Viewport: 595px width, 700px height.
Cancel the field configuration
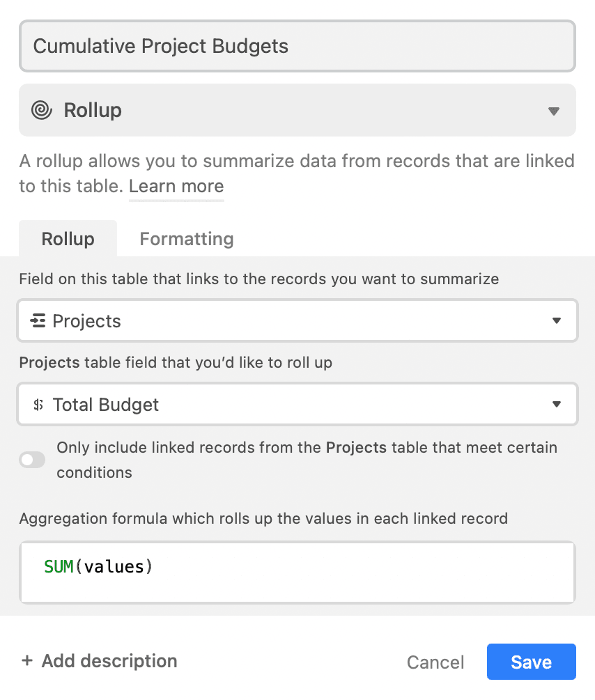pyautogui.click(x=435, y=662)
